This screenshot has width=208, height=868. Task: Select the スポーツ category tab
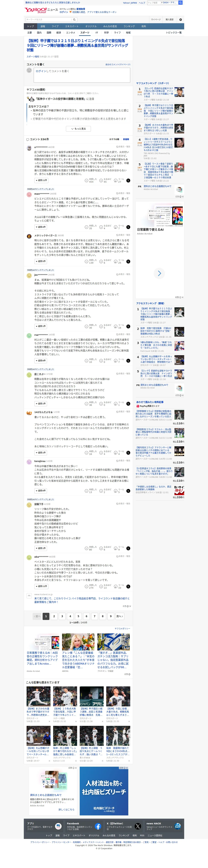click(x=85, y=33)
